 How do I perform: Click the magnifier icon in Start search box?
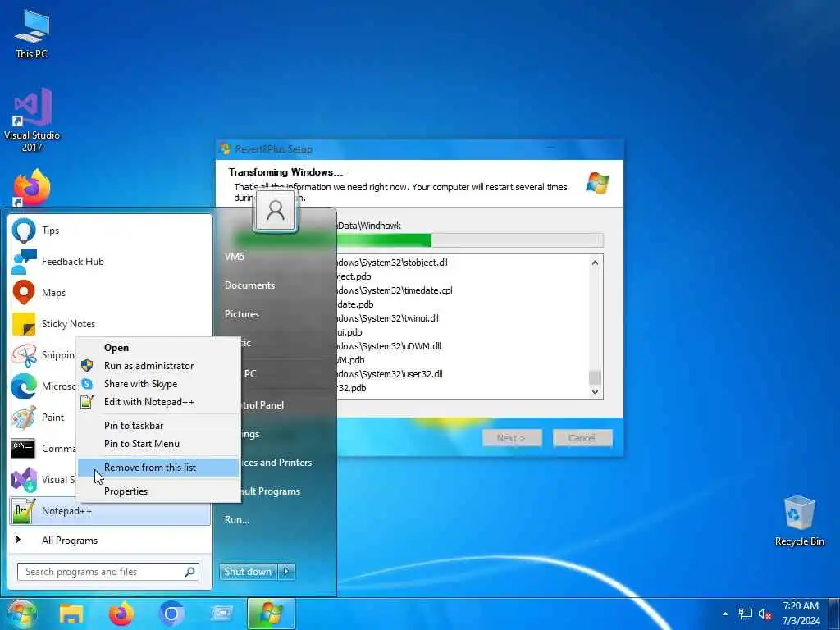tap(189, 572)
